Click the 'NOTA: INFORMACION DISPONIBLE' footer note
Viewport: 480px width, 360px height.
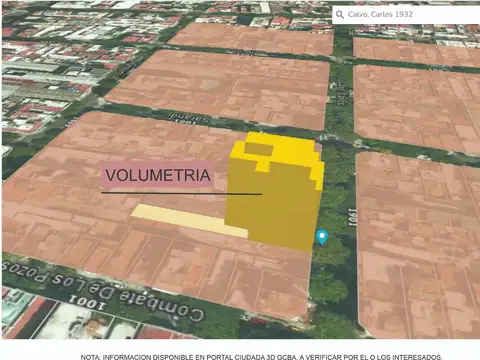pos(261,357)
